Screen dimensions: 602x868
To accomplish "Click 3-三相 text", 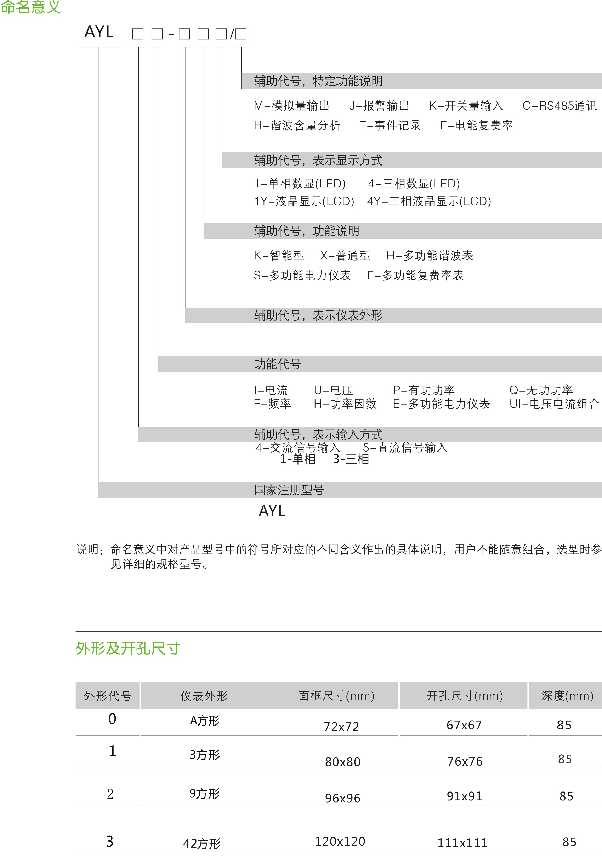I will (351, 459).
